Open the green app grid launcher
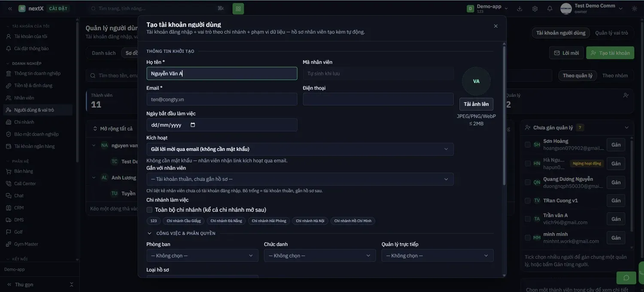This screenshot has height=292, width=644. [x=238, y=9]
